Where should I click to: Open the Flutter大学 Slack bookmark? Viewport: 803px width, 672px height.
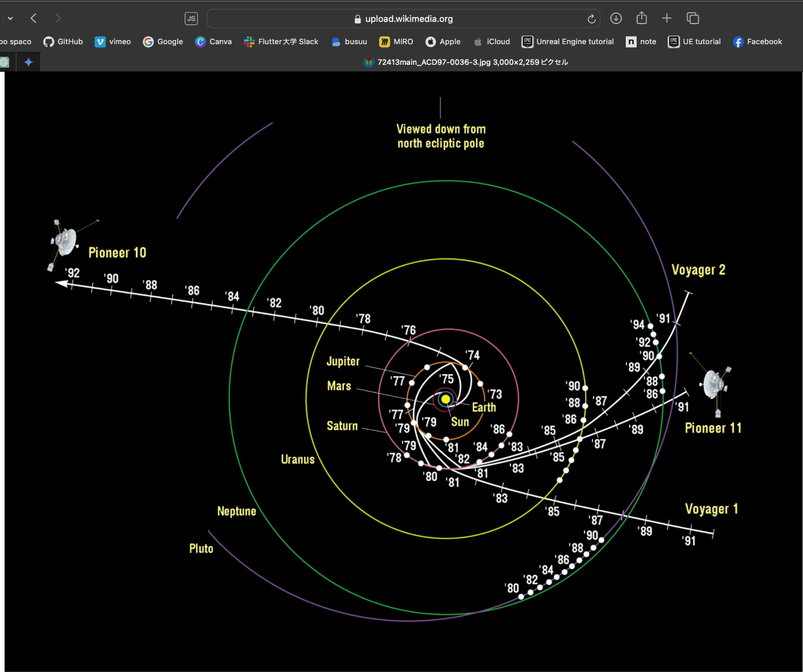pos(281,41)
